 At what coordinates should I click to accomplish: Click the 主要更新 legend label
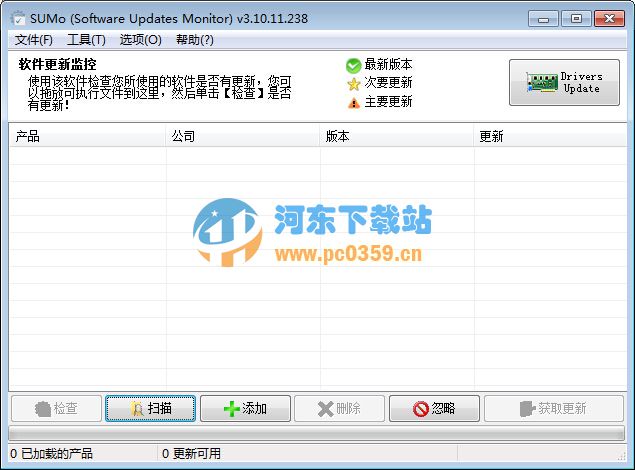[388, 102]
